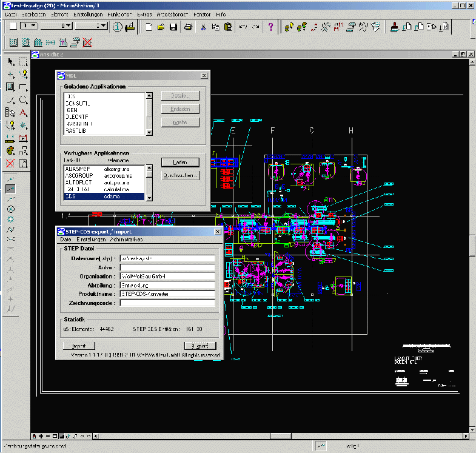Select the dashed rectangle fence tool
This screenshot has height=453, width=476.
[x=23, y=62]
